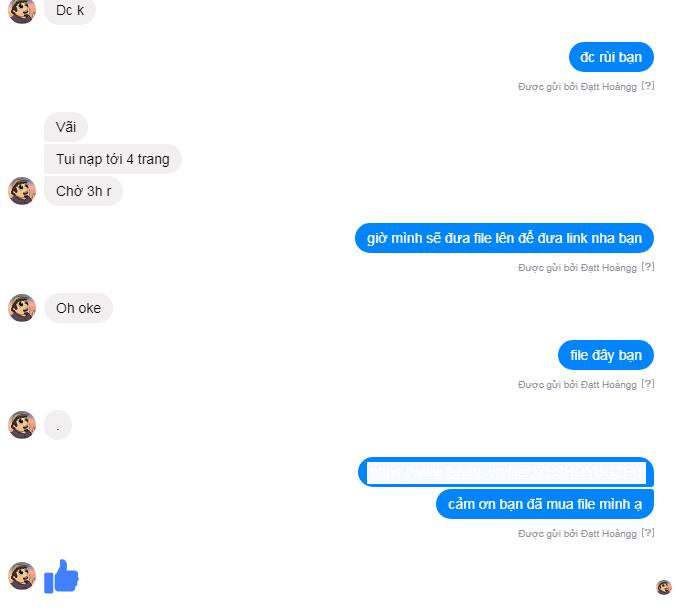
Task: Click the blue thumbs-up like sticker
Action: [61, 576]
